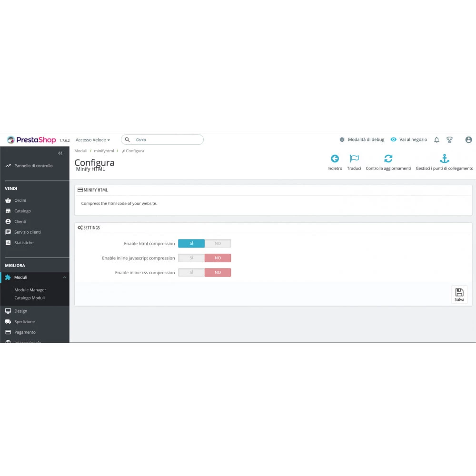Click the search magnifier icon
This screenshot has height=476, width=476.
pos(127,139)
